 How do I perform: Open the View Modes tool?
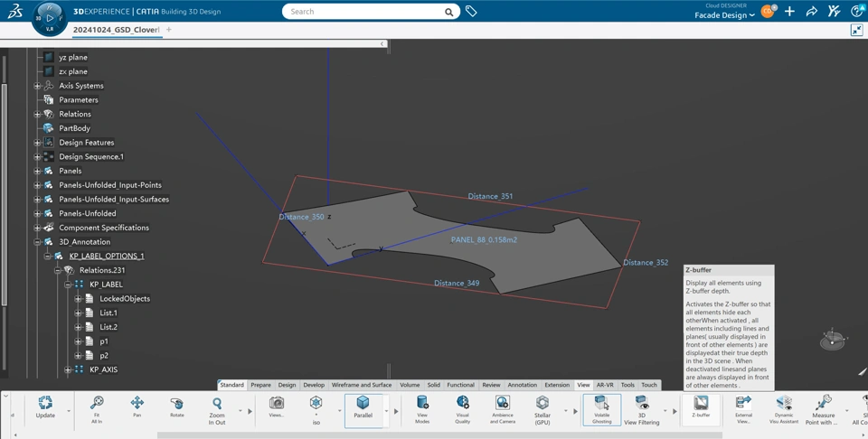click(422, 403)
